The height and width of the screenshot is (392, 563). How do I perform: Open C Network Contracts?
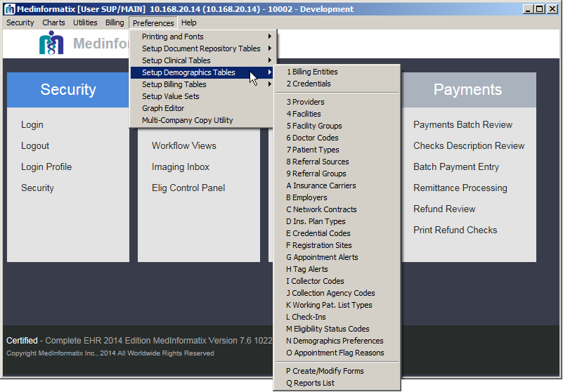coord(337,209)
